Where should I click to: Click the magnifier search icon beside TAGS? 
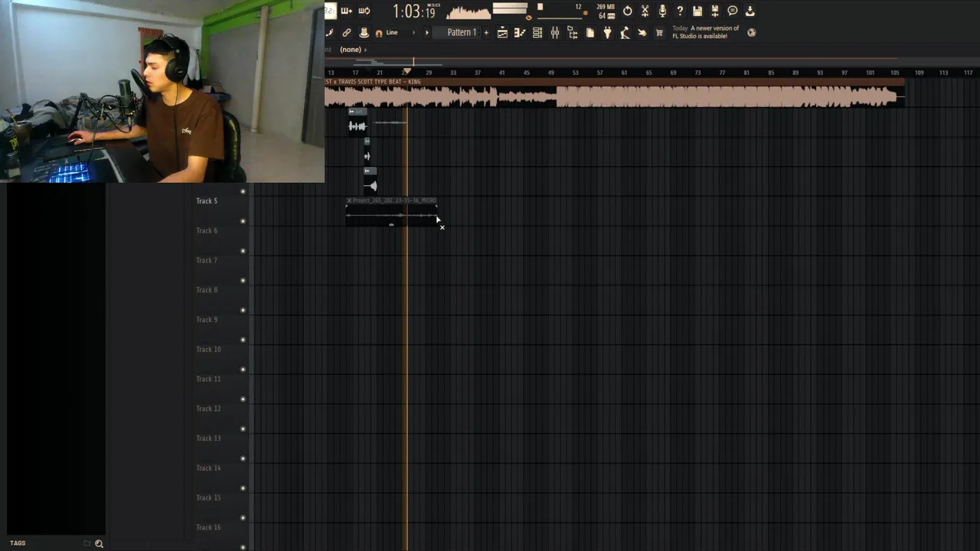(99, 543)
